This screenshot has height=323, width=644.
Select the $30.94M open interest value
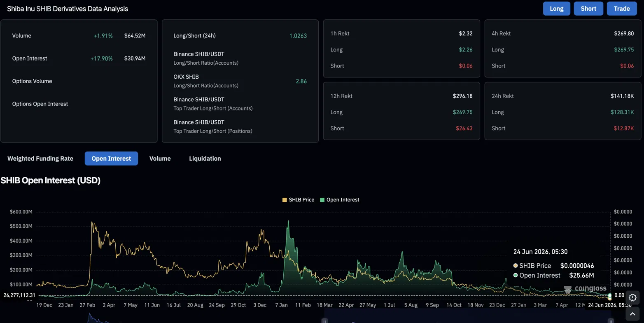(x=135, y=59)
